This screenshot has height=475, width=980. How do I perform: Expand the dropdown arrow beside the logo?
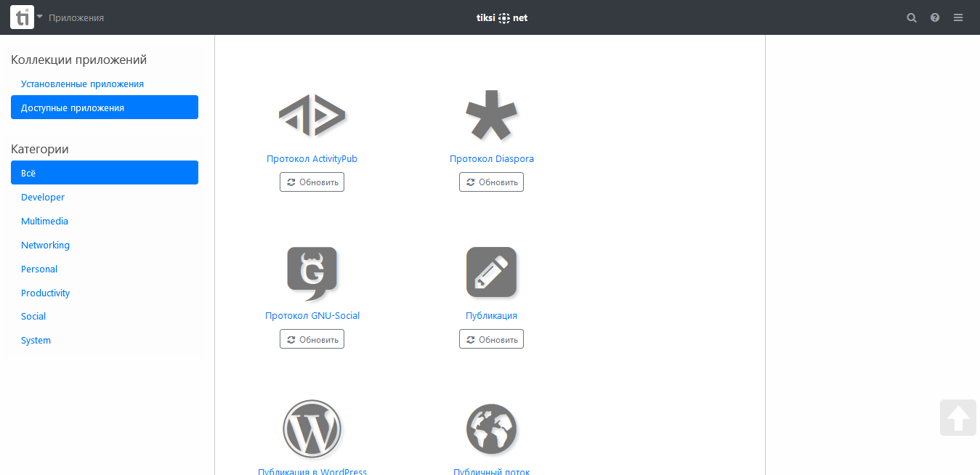tap(40, 16)
